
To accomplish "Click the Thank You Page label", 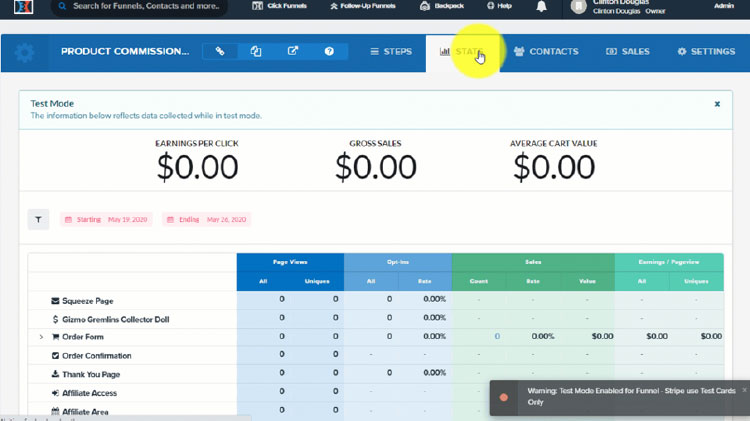I will point(91,374).
